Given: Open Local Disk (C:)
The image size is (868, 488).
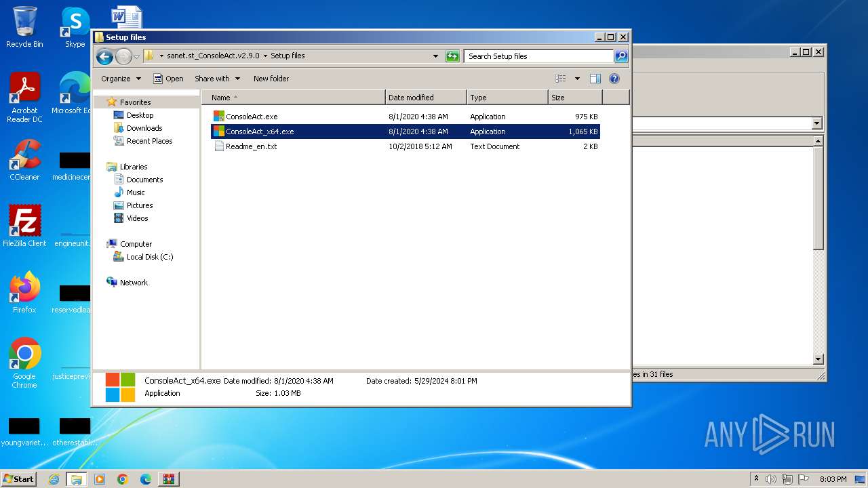Looking at the screenshot, I should pos(149,257).
